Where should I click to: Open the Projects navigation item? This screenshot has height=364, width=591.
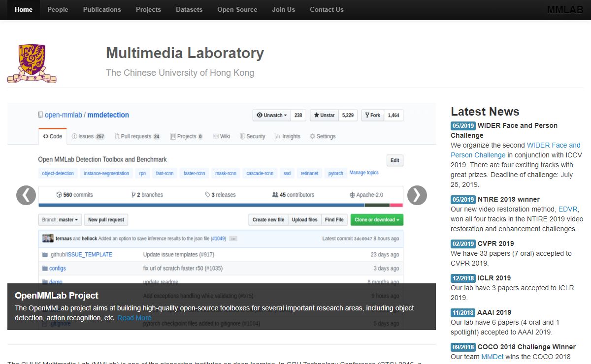148,9
